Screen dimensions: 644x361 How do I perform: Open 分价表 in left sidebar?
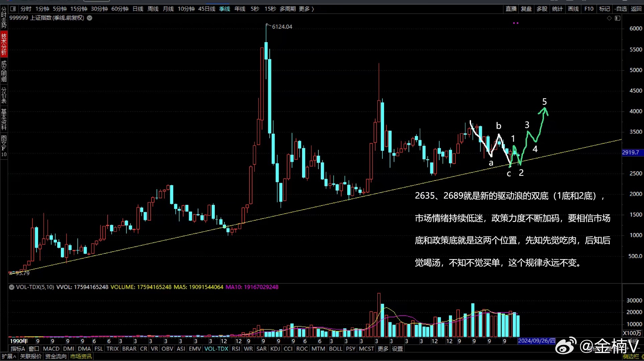coord(4,95)
